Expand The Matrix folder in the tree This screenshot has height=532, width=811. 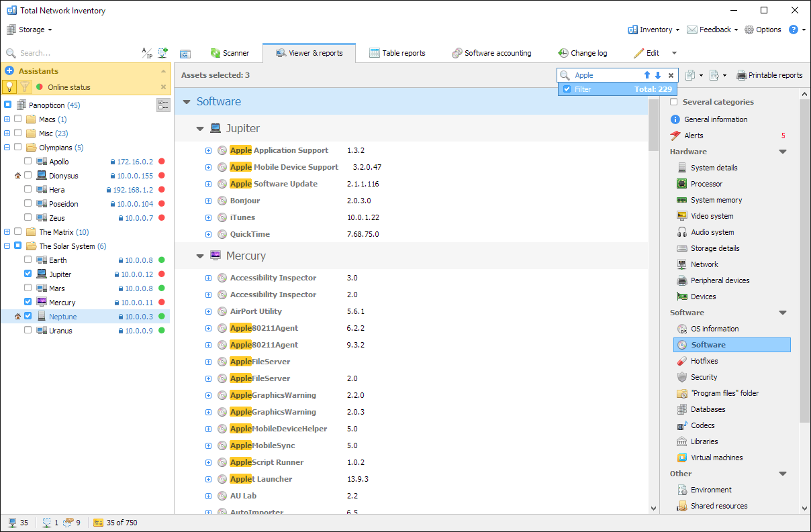point(7,231)
